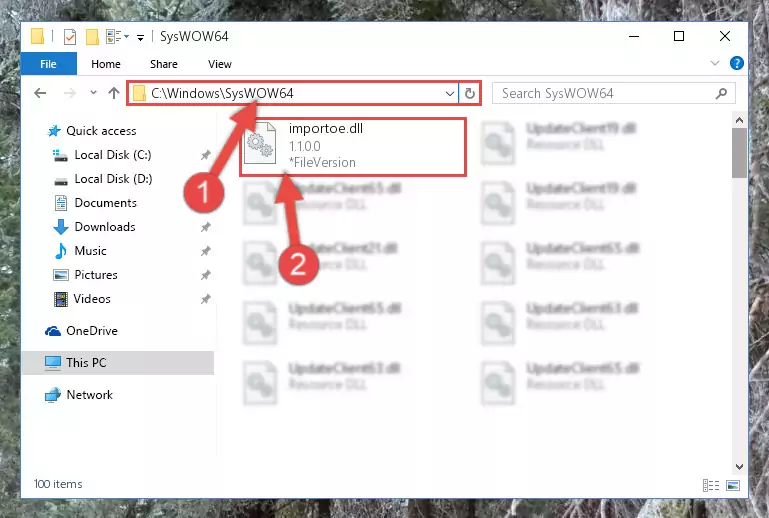Switch to Details view layout
This screenshot has width=769, height=518.
click(x=711, y=485)
